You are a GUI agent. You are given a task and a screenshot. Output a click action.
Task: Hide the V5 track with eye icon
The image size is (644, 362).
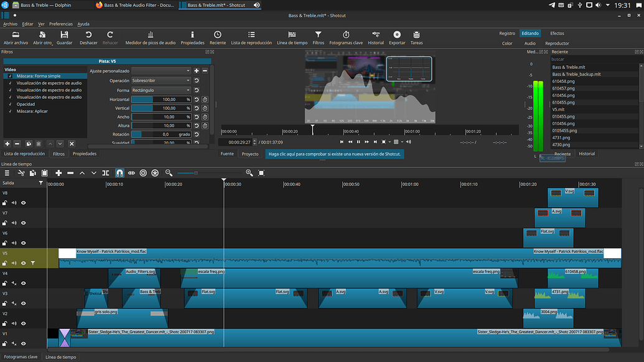[x=23, y=262]
